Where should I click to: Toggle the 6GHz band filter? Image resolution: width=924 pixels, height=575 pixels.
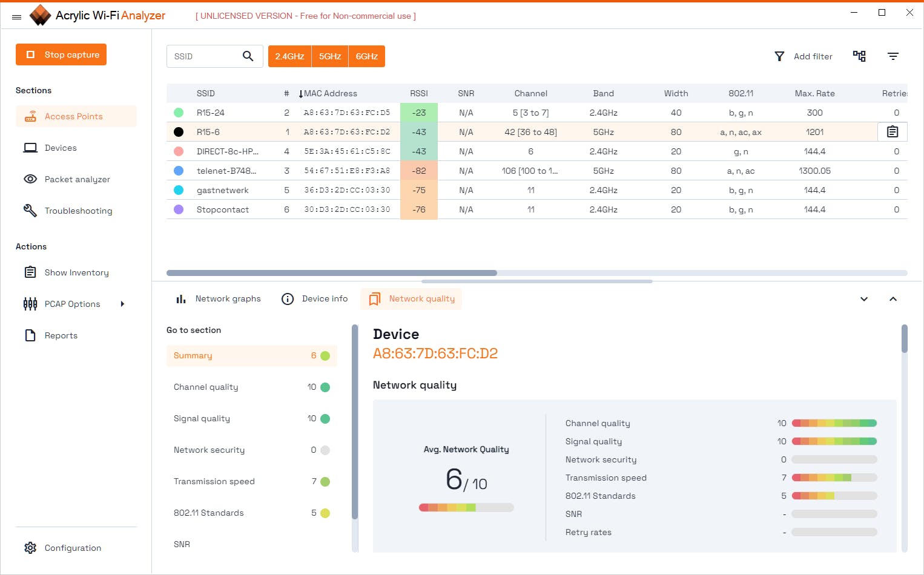tap(367, 56)
